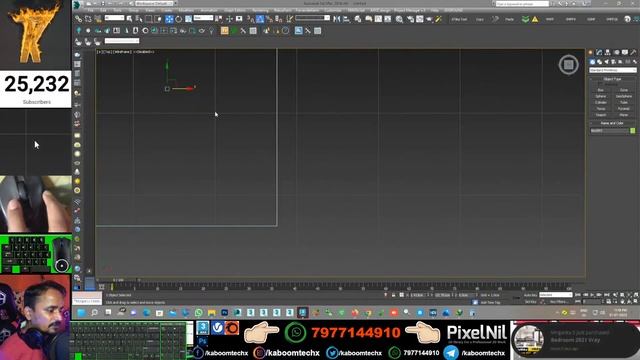Click the Render Production teapot icon

[x=429, y=19]
